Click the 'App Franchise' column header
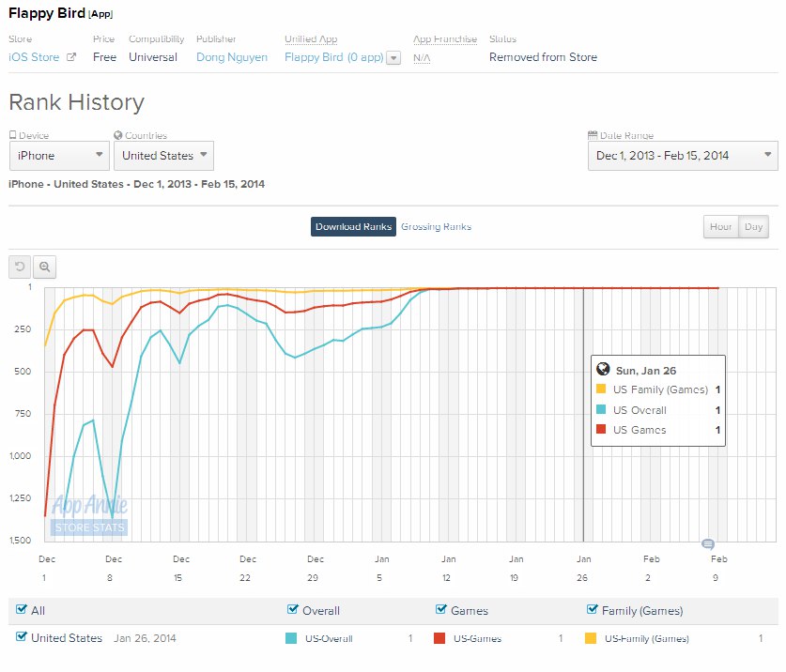The height and width of the screenshot is (672, 786). coord(445,39)
